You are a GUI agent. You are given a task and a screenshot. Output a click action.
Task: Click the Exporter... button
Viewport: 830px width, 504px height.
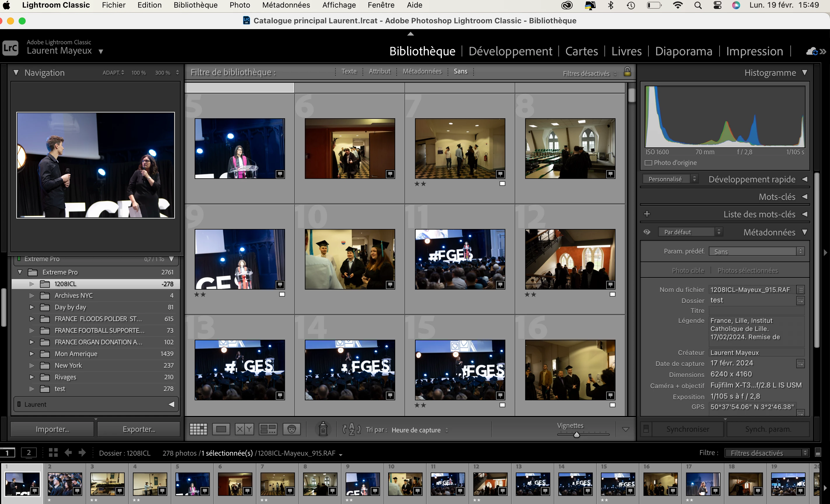coord(139,429)
